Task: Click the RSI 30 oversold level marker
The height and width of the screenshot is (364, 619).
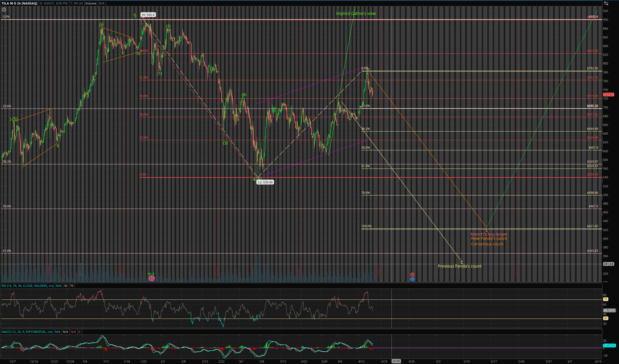Action: pos(606,318)
